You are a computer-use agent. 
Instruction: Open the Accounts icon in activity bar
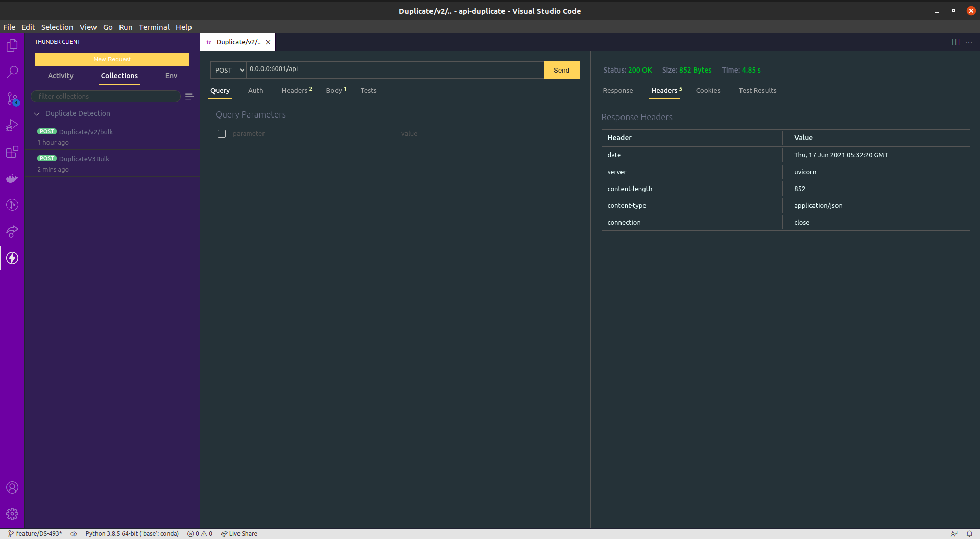(12, 487)
